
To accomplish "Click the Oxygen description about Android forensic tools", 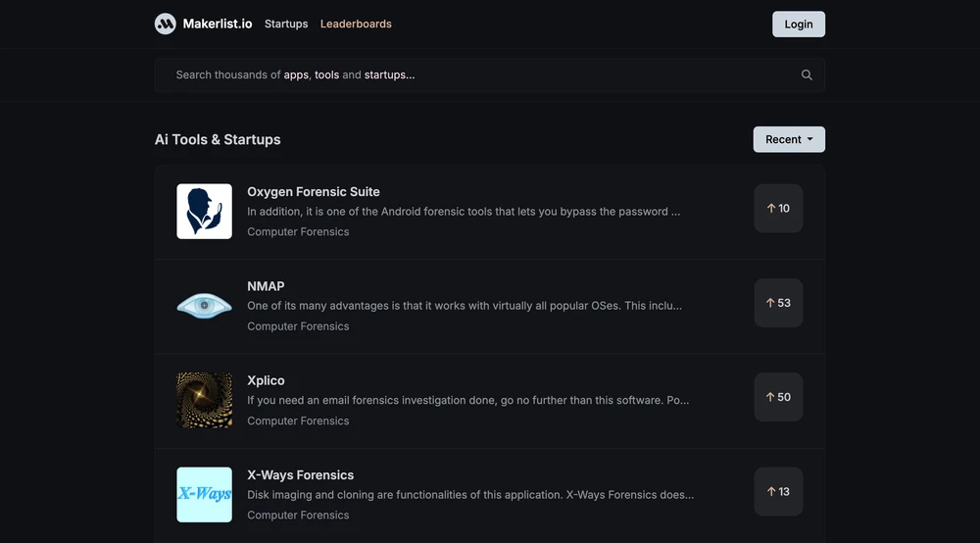I will (x=464, y=211).
